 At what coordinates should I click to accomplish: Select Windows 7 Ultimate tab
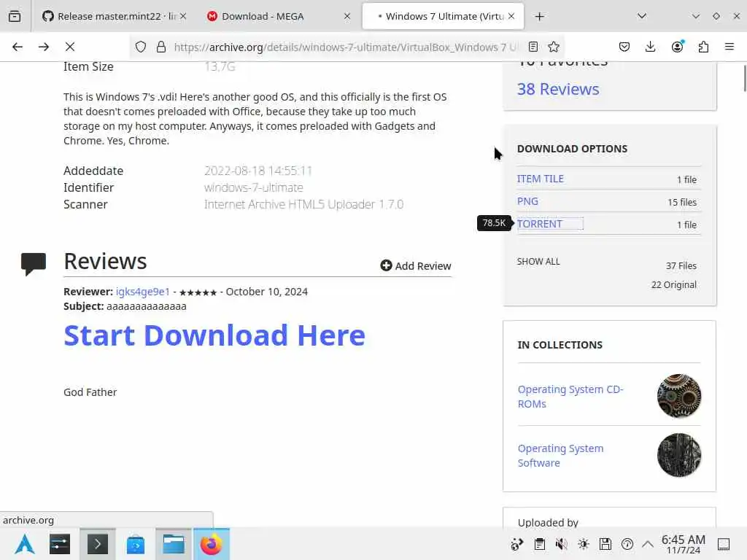point(443,16)
